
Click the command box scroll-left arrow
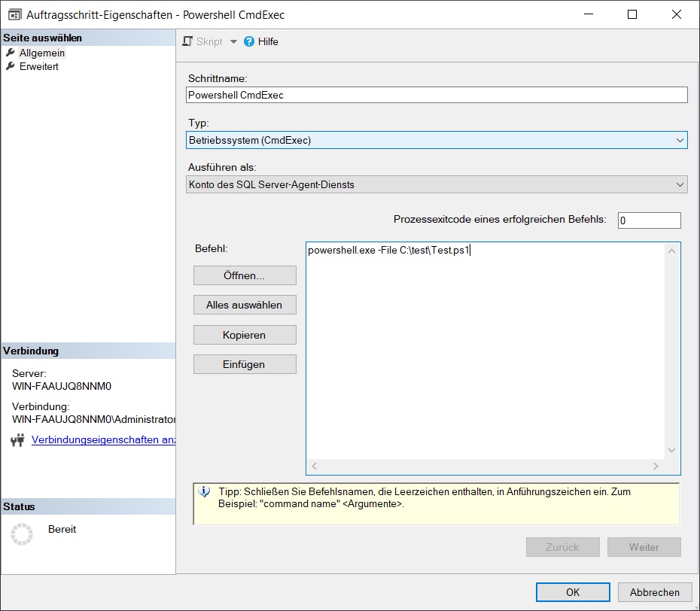(315, 467)
